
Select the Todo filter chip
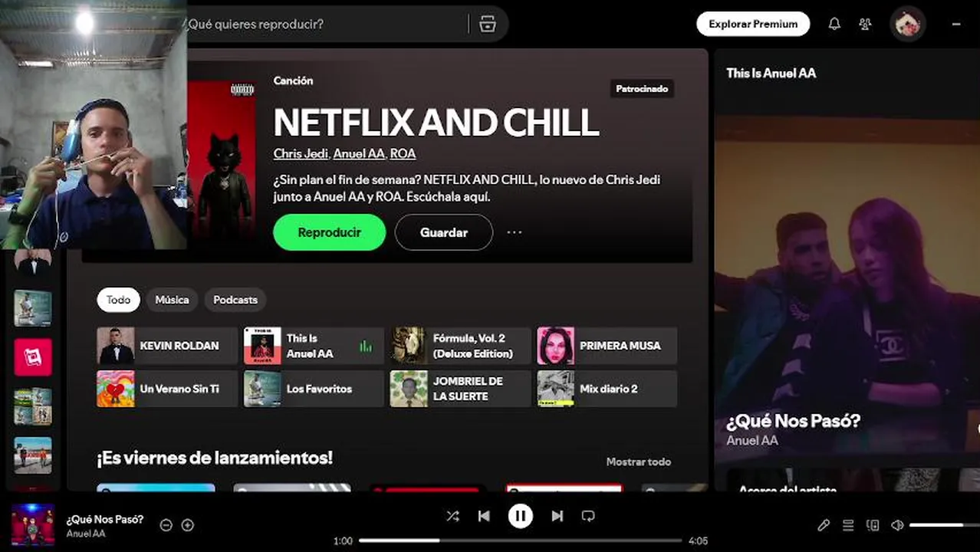point(118,300)
